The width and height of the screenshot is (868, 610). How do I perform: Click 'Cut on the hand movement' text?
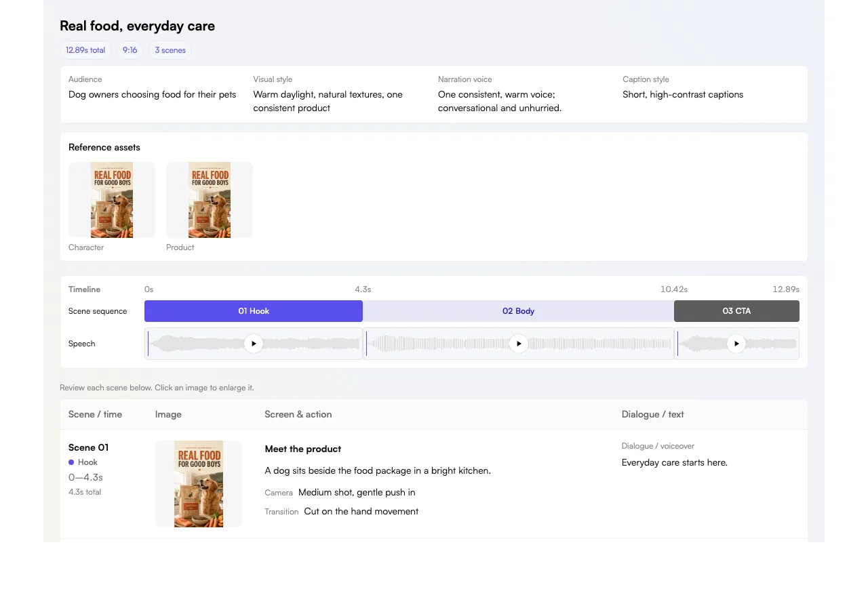(x=361, y=512)
